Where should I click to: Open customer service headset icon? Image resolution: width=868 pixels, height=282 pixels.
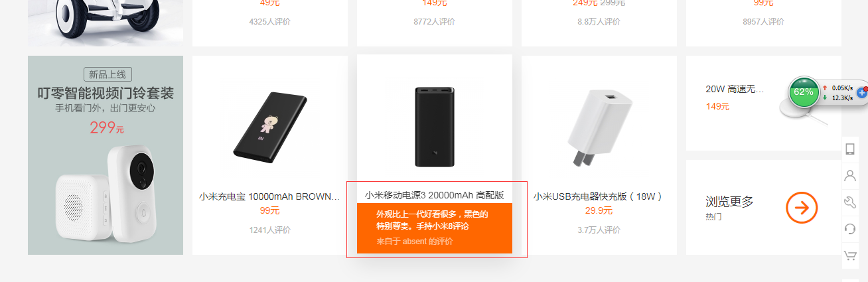(849, 229)
